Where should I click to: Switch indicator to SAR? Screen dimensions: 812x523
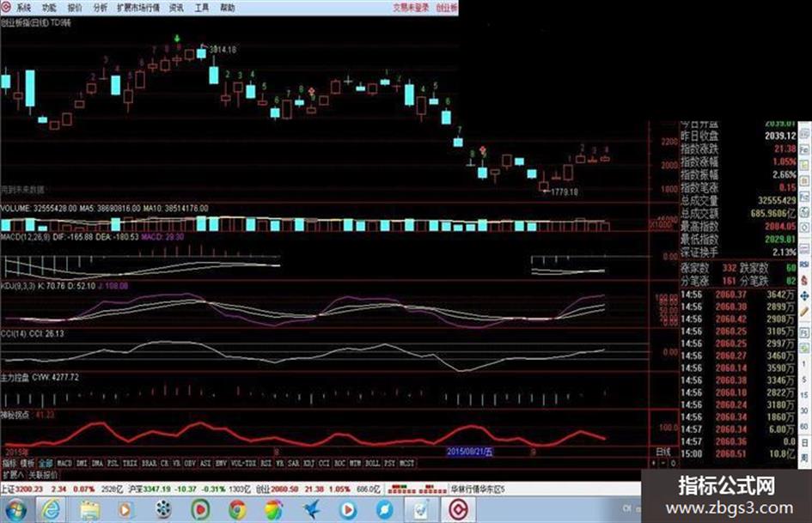coord(294,464)
